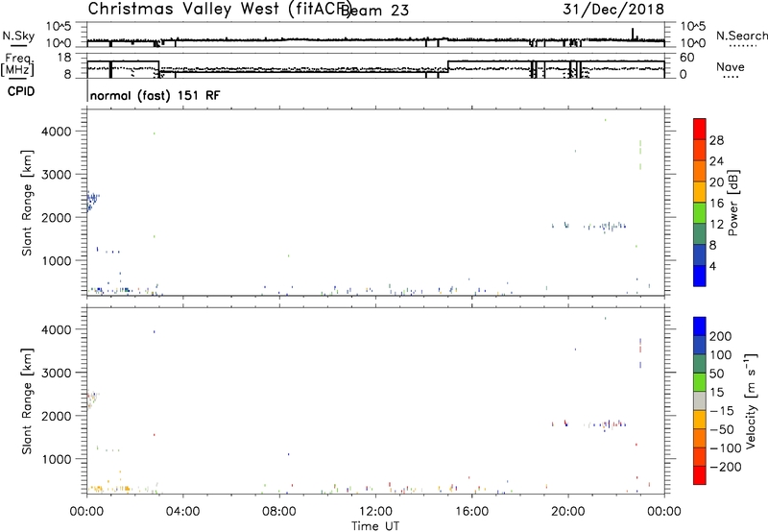768x532 pixels.
Task: Click the 'Power [dB]' color bar label
Action: (732, 203)
